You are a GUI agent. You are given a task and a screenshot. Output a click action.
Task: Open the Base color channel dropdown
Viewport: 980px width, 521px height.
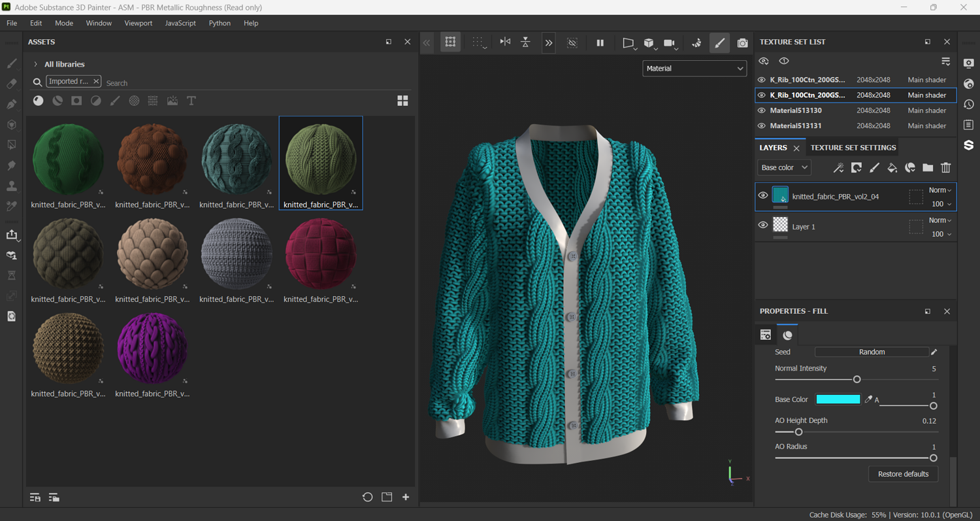pos(784,168)
